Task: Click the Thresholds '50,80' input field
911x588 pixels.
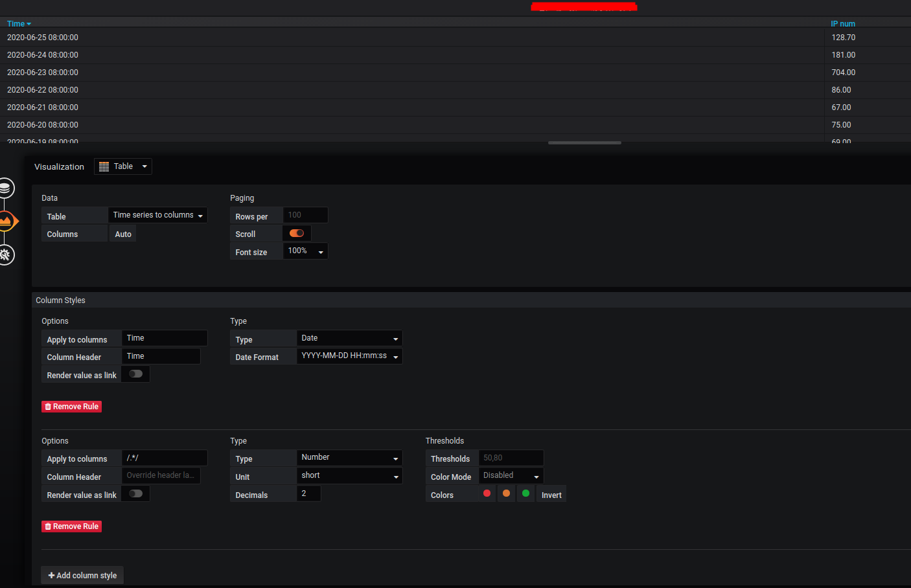Action: point(511,458)
